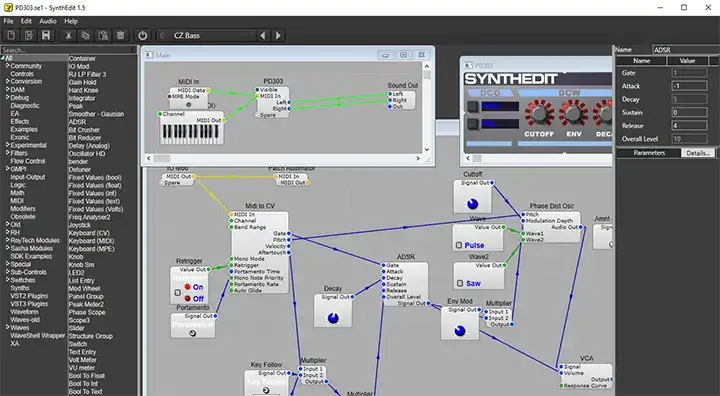
Task: Select Keyboard (MIDI) in the module list
Action: 91,241
